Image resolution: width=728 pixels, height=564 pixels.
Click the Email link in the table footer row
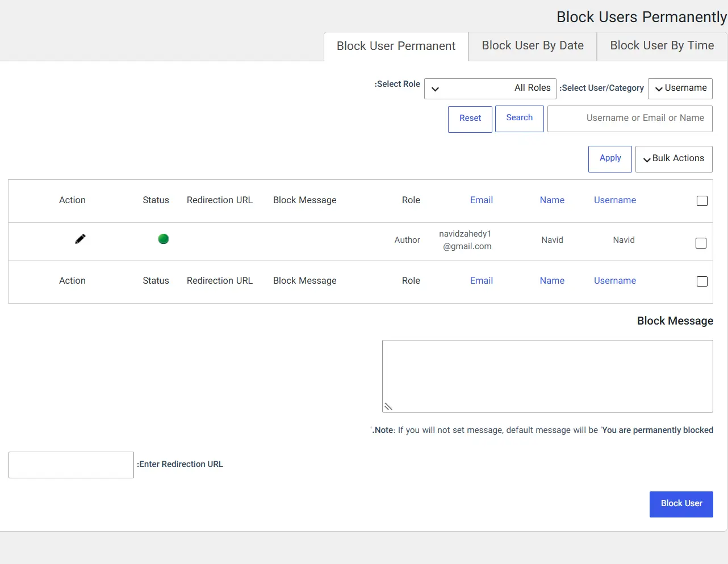482,281
